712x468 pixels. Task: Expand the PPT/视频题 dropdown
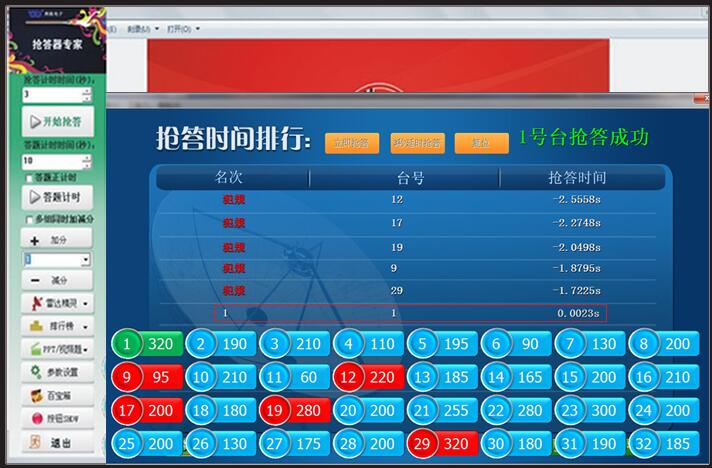pyautogui.click(x=56, y=349)
